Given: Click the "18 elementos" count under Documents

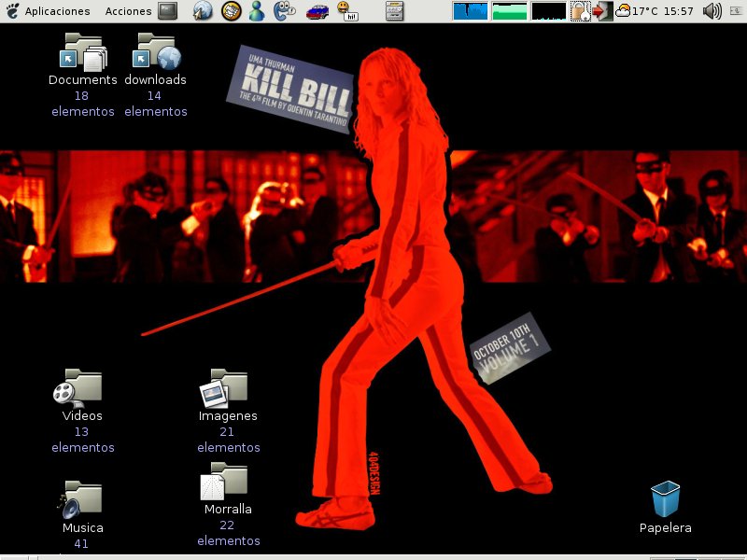Looking at the screenshot, I should [x=83, y=104].
